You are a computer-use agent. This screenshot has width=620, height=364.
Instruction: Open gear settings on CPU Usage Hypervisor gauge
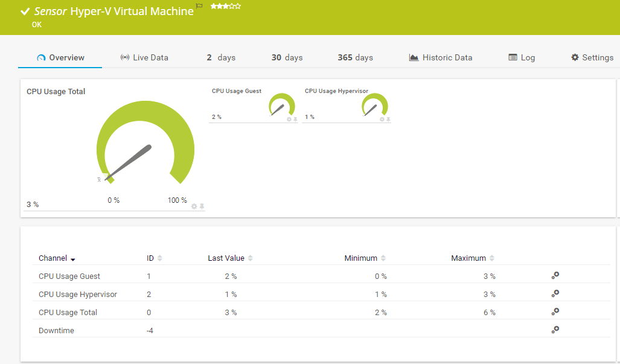tap(382, 120)
